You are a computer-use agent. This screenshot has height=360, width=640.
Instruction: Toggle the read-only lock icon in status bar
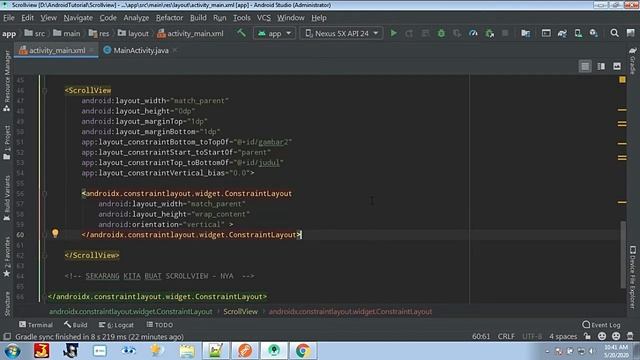(587, 336)
